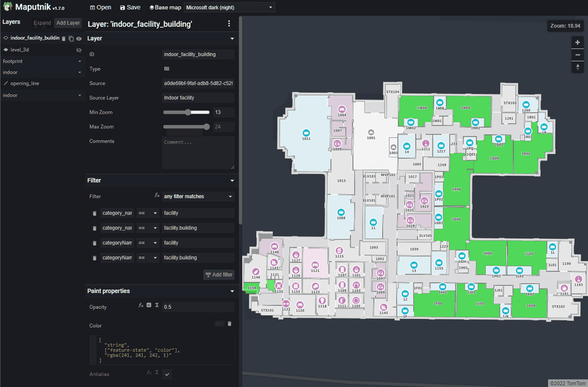Delete the categoryName facility filter row
This screenshot has width=588, height=387.
tap(95, 243)
